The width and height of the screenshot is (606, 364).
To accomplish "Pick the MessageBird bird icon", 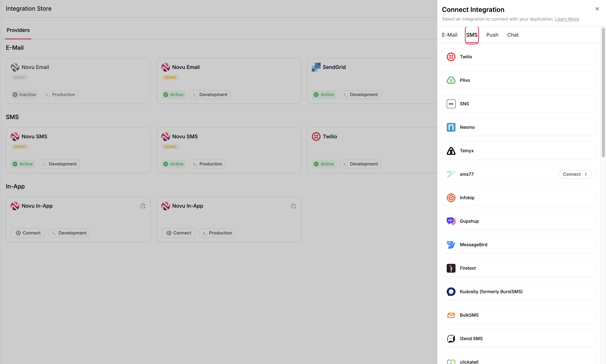I will point(451,245).
